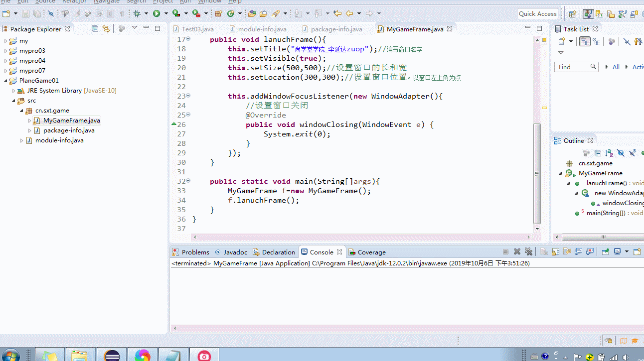Click the red camera app on taskbar

pyautogui.click(x=204, y=356)
